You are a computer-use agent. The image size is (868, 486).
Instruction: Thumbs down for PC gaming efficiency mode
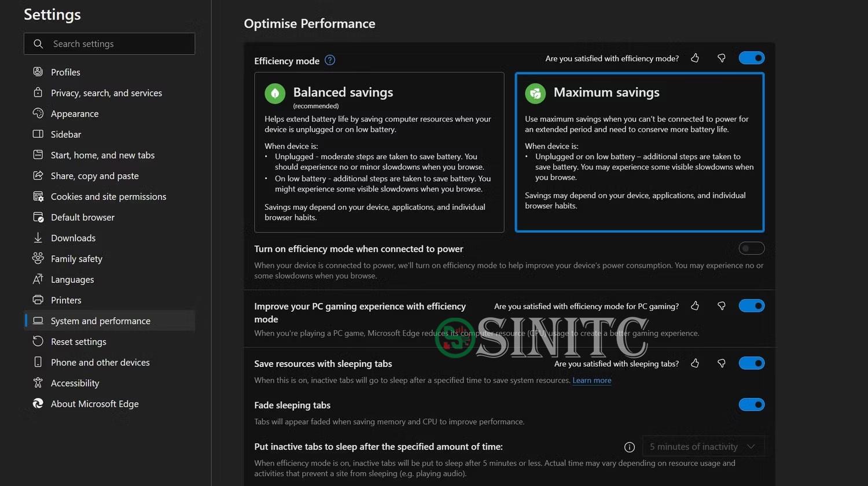tap(722, 305)
